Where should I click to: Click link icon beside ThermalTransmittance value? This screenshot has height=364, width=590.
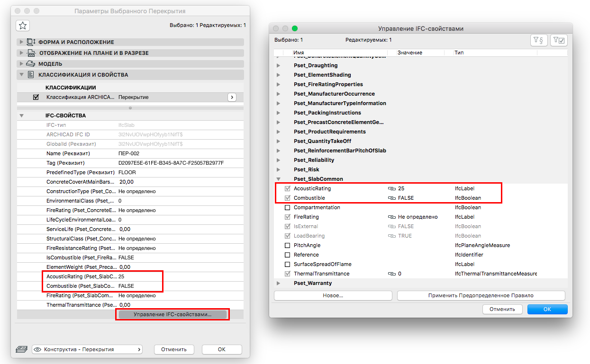(x=391, y=274)
